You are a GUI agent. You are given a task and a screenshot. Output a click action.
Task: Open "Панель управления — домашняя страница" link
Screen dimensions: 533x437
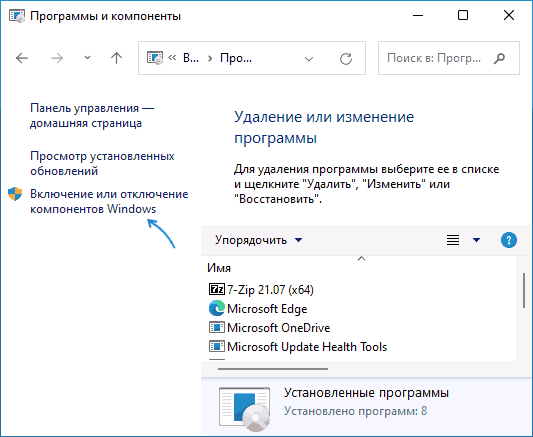pos(92,116)
